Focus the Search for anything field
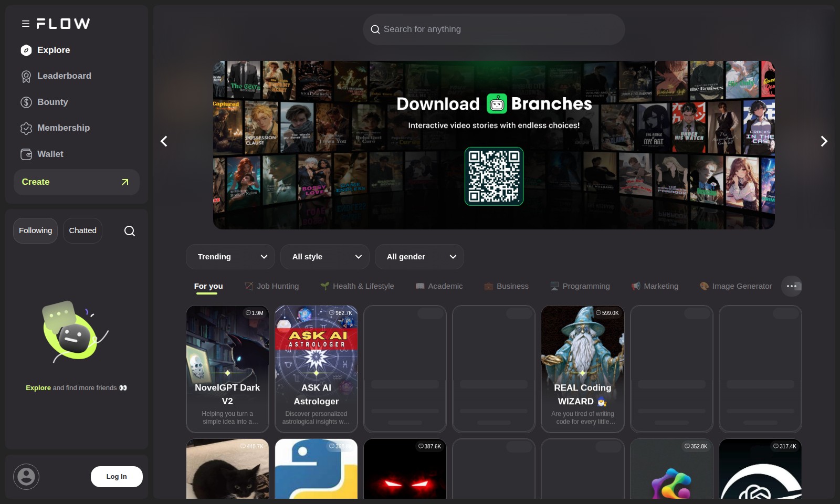 [494, 29]
